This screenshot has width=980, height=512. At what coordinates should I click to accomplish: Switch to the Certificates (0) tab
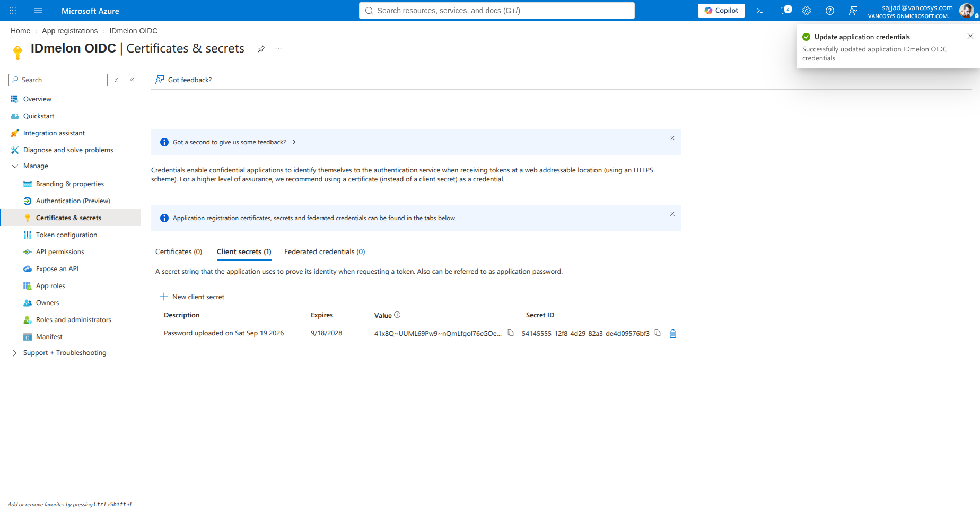click(179, 252)
